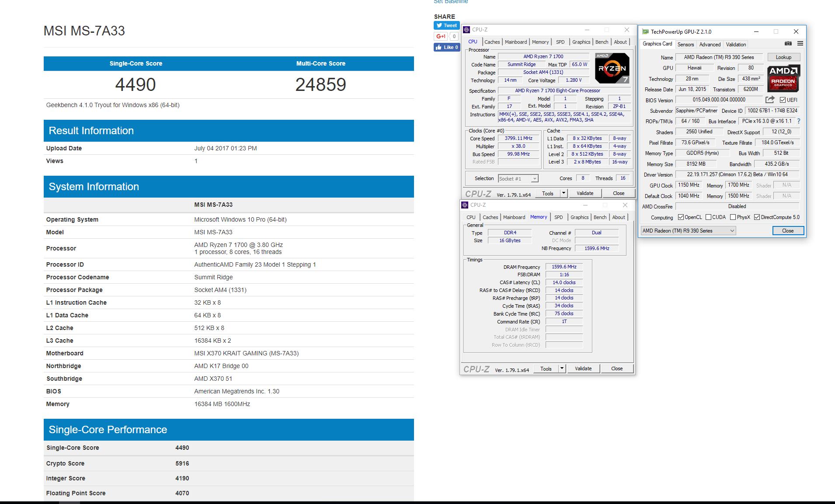Click Close button in lower CPU-Z
This screenshot has width=835, height=504.
click(x=617, y=368)
